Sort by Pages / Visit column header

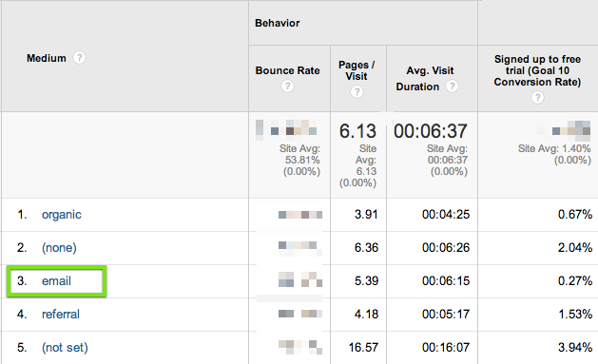tap(357, 70)
